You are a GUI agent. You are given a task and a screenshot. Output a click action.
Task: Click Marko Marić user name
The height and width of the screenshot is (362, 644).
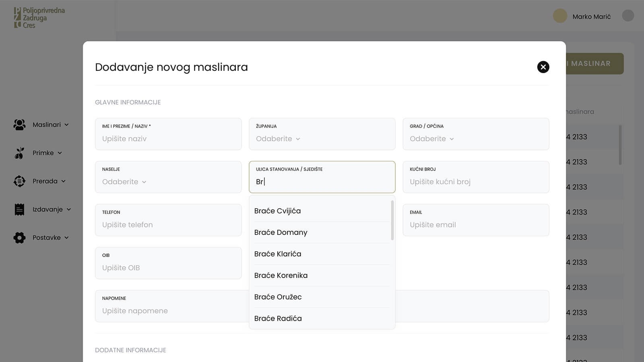click(x=591, y=16)
